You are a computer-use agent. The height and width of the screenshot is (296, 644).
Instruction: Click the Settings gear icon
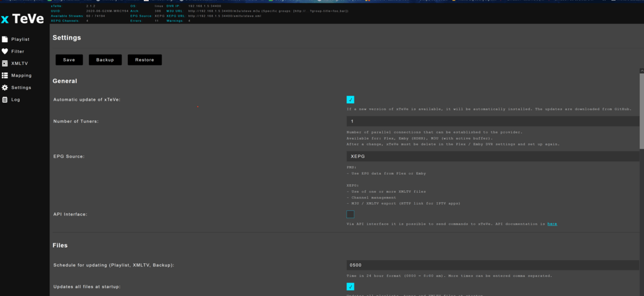pos(5,88)
